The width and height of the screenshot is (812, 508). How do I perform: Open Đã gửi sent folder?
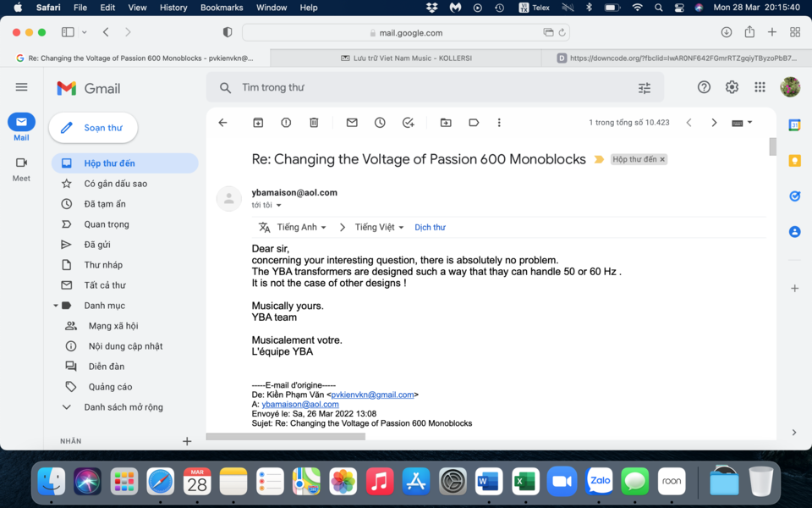coord(125,244)
